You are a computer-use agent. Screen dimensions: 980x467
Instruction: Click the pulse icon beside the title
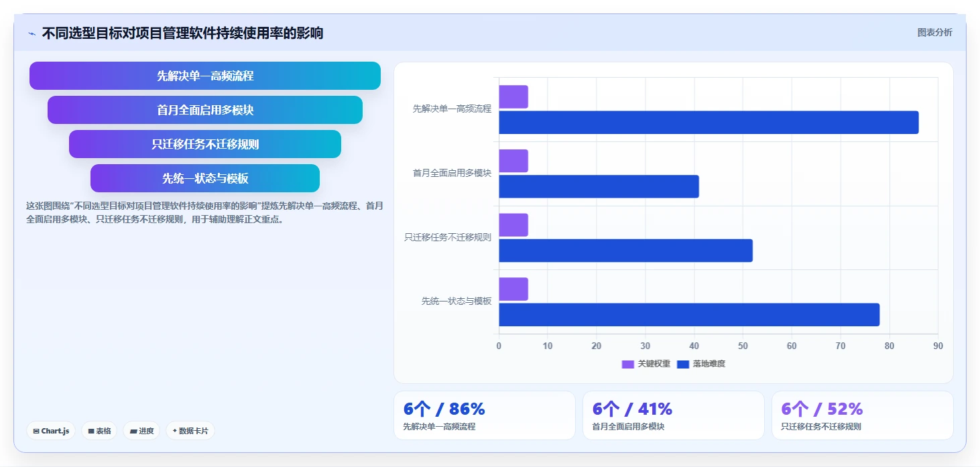click(x=32, y=34)
